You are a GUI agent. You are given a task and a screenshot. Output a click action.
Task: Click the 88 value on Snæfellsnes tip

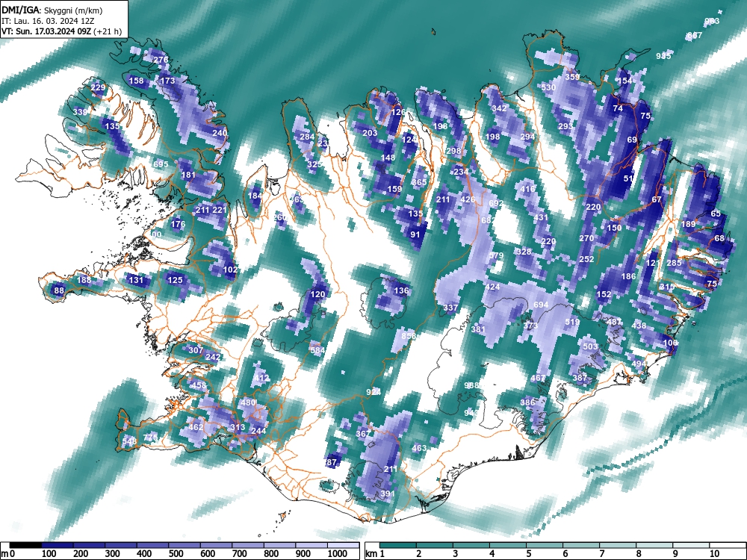coord(58,290)
